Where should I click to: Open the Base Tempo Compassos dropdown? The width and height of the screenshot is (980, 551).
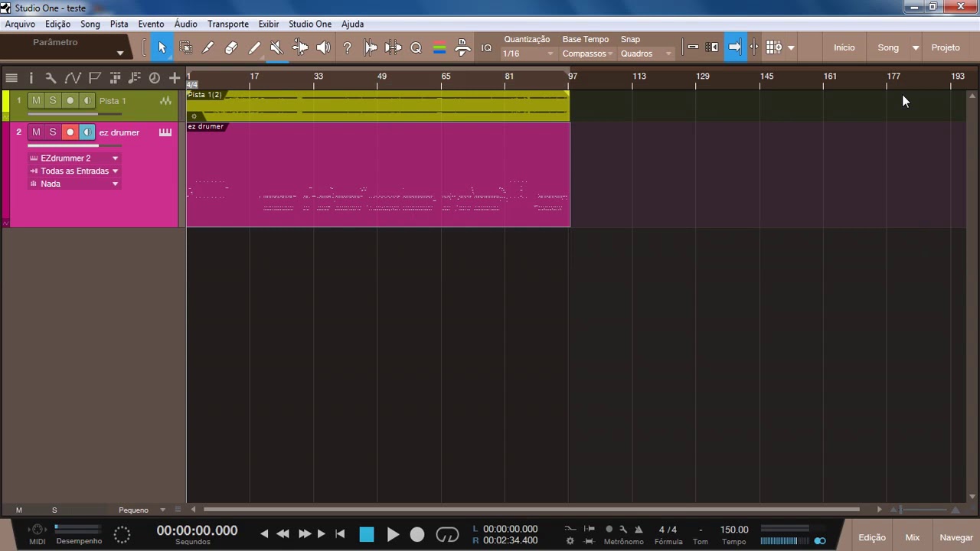click(587, 54)
